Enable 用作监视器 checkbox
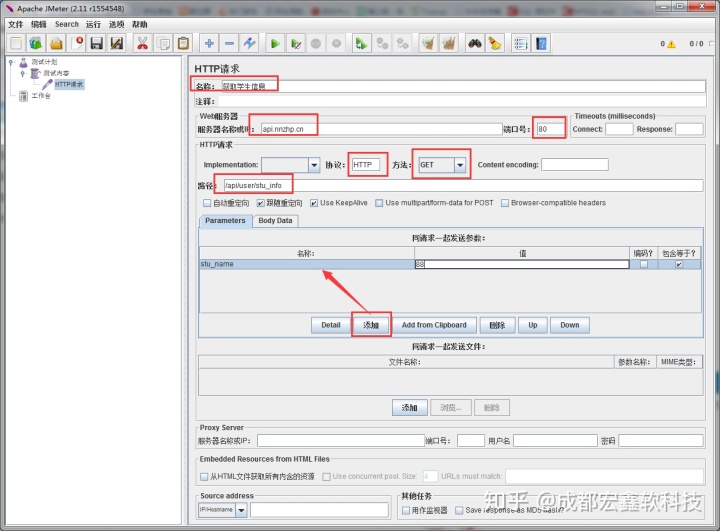 click(406, 510)
